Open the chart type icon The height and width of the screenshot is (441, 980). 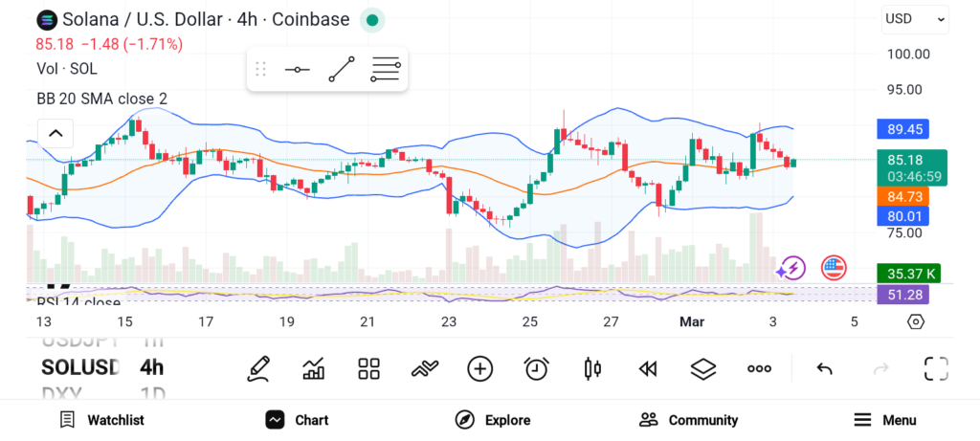click(x=313, y=368)
